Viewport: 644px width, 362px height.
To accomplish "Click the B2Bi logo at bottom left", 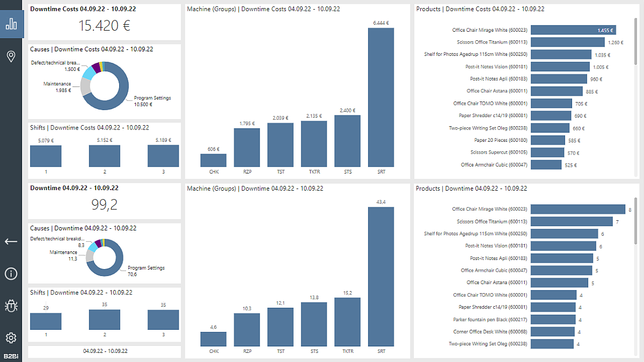I will [x=11, y=356].
